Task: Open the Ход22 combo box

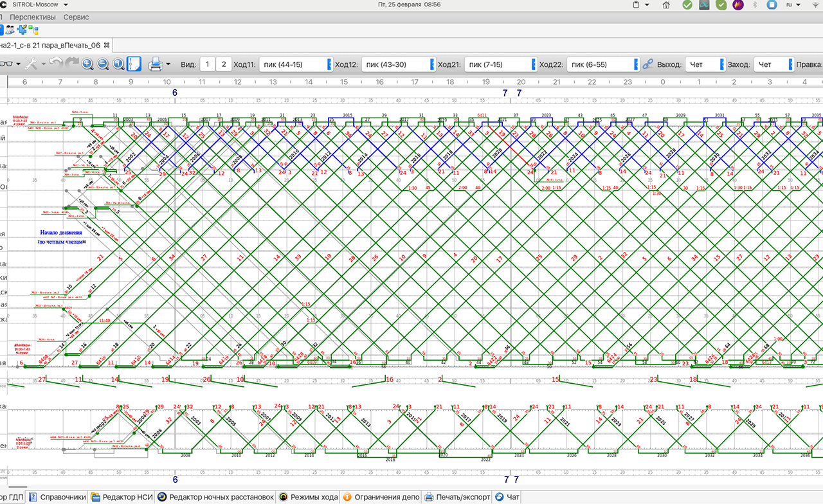Action: pyautogui.click(x=604, y=64)
